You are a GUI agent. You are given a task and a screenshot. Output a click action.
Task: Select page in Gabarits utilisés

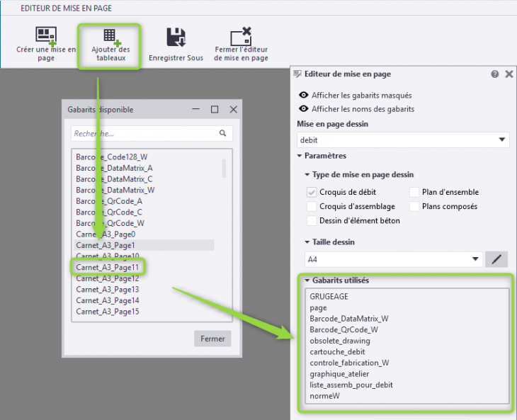coord(318,308)
